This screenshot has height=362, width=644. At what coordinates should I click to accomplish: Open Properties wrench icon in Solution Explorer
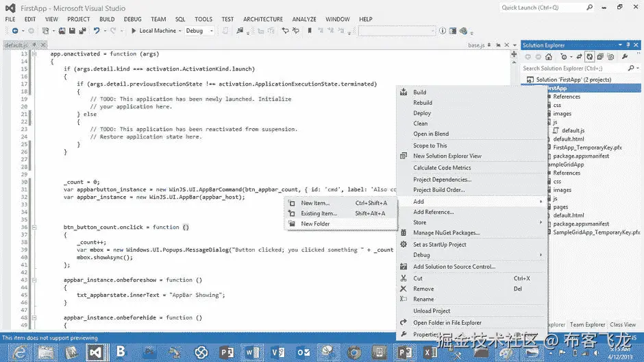[x=625, y=57]
